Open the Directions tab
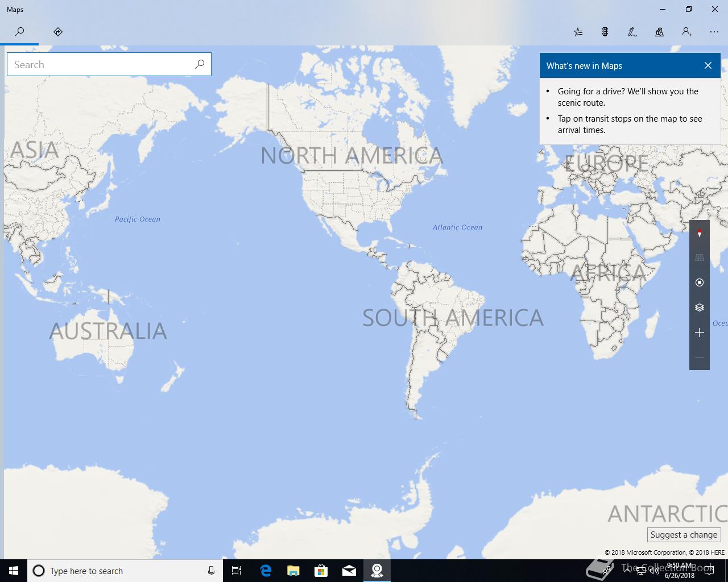Screen dimensions: 728x582 tap(58, 32)
